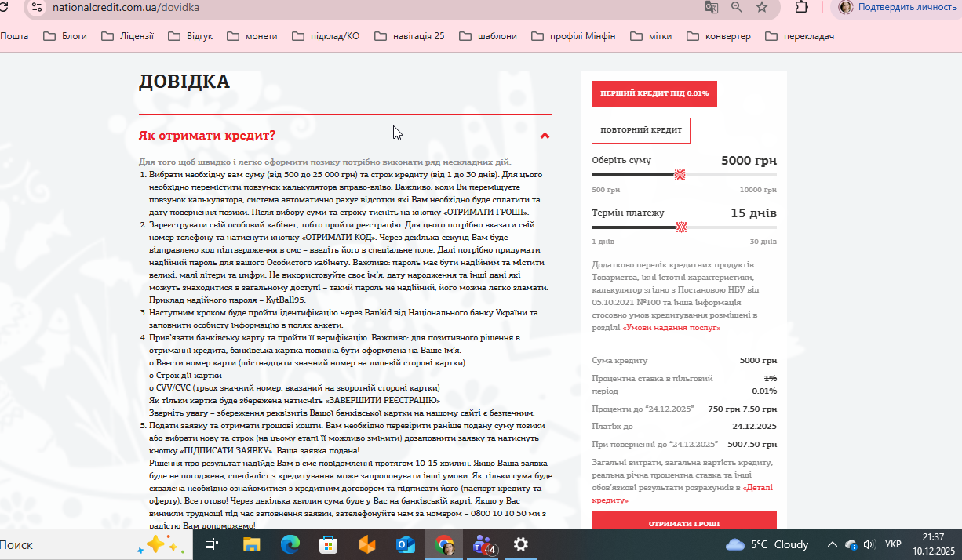The width and height of the screenshot is (962, 560).
Task: Click the '0.01%' interest rate value
Action: point(764,391)
